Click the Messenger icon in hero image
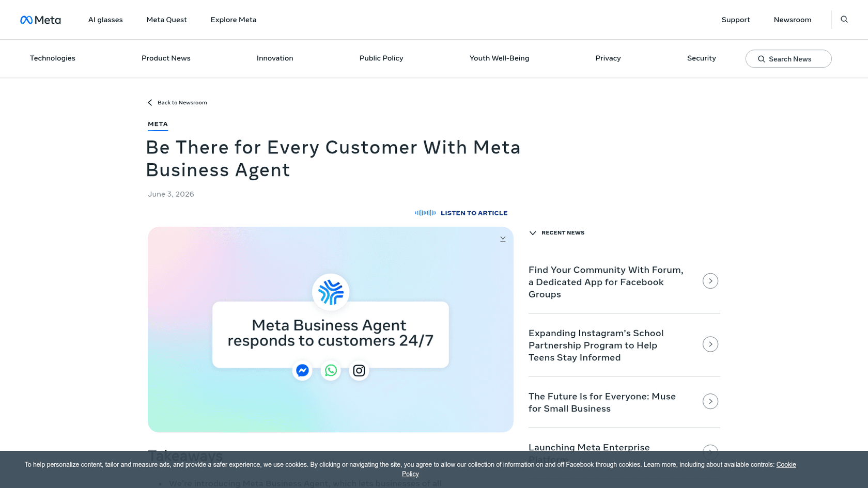This screenshot has width=868, height=488. click(302, 370)
